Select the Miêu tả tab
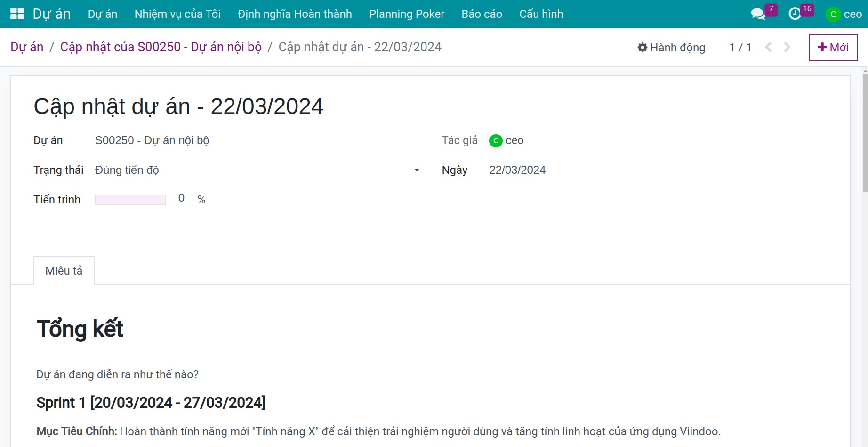Image resolution: width=868 pixels, height=447 pixels. (x=64, y=271)
